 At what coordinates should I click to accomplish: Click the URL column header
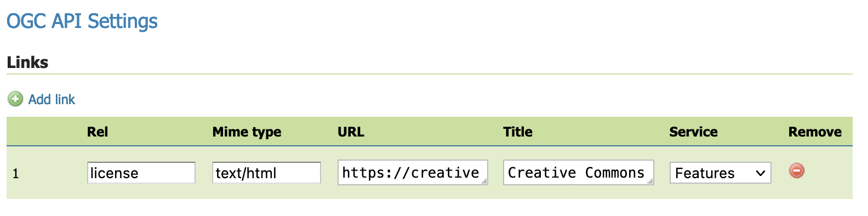(351, 132)
